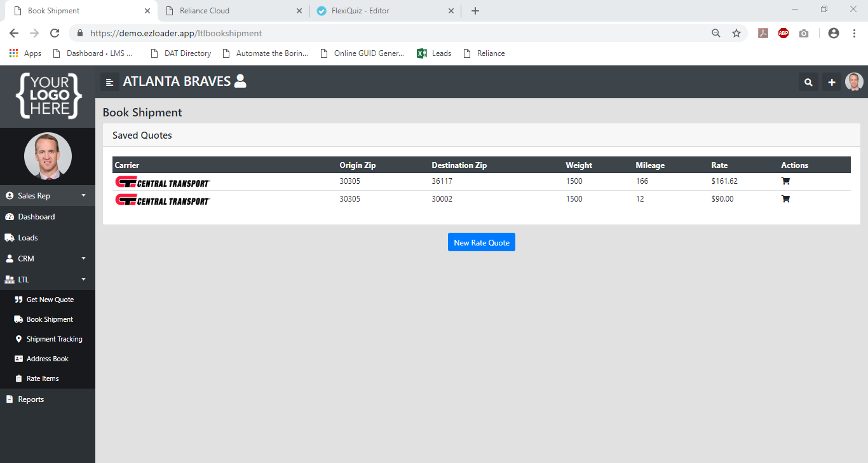This screenshot has height=463, width=868.
Task: Click the profile avatar in the top-right corner
Action: pyautogui.click(x=854, y=81)
